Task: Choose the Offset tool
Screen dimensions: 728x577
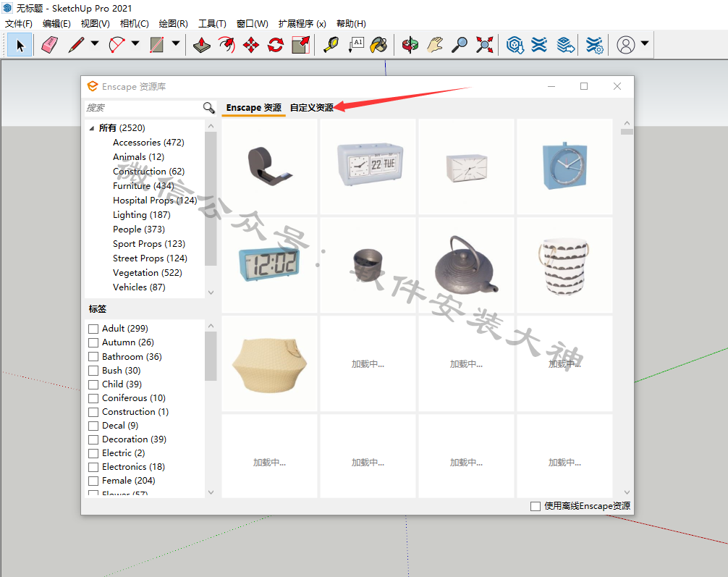Action: pyautogui.click(x=227, y=45)
